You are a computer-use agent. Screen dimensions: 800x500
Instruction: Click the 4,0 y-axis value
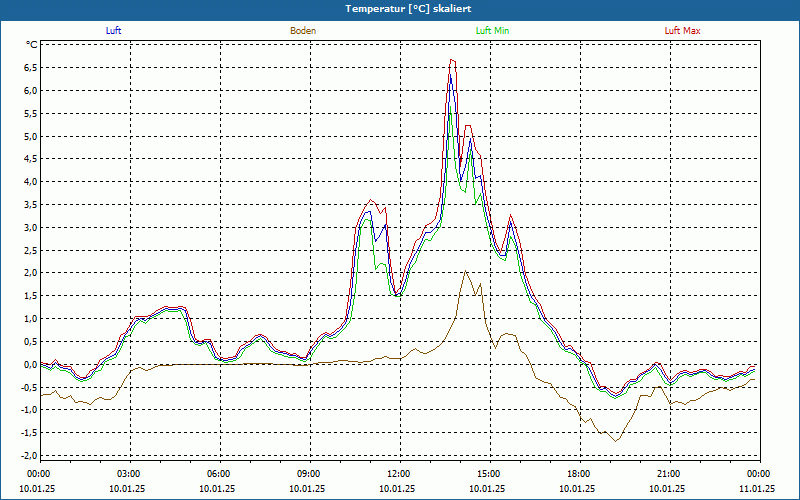31,182
